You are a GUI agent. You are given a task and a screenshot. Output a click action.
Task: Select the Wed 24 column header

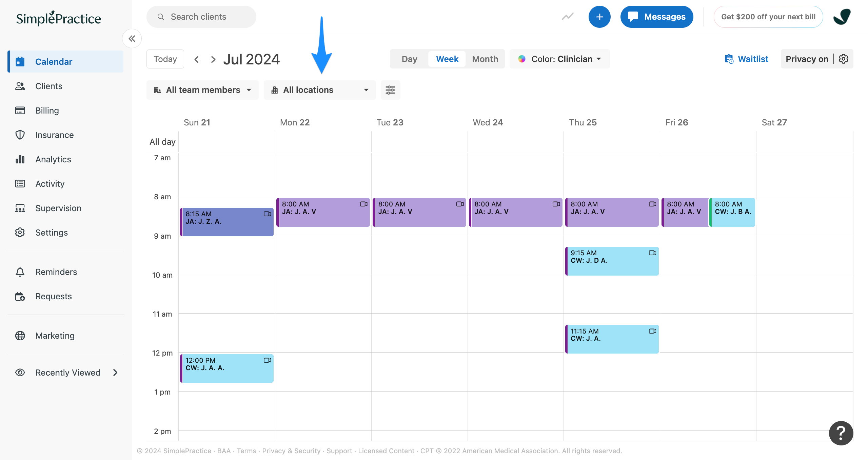pos(488,122)
